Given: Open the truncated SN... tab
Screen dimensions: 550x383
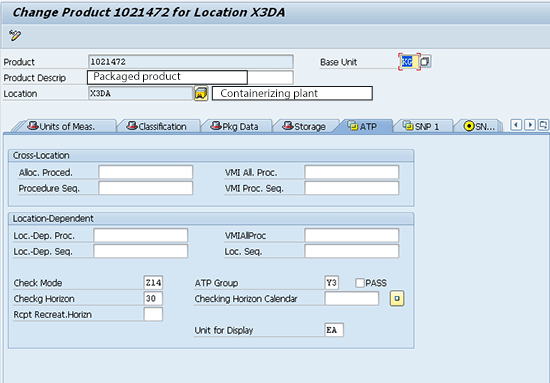Looking at the screenshot, I should pyautogui.click(x=479, y=126).
